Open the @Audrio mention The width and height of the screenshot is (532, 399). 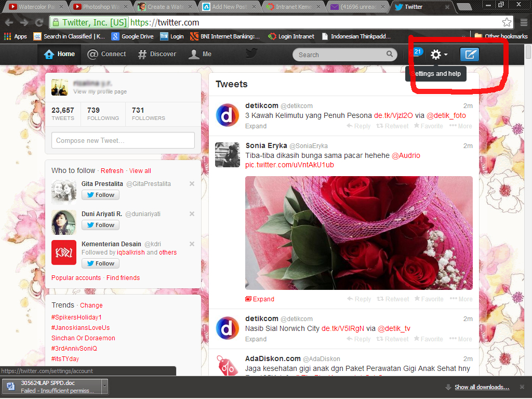[x=406, y=156]
